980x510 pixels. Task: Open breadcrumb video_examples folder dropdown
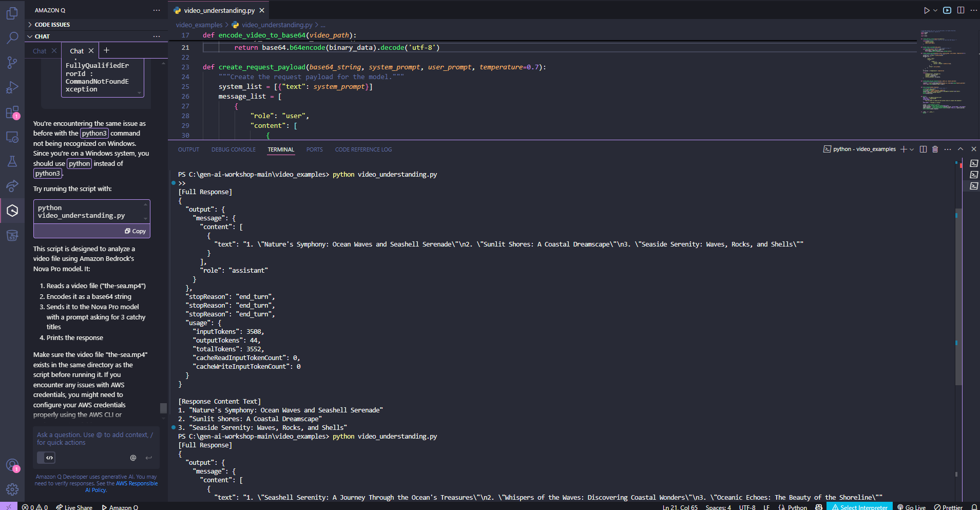point(199,25)
